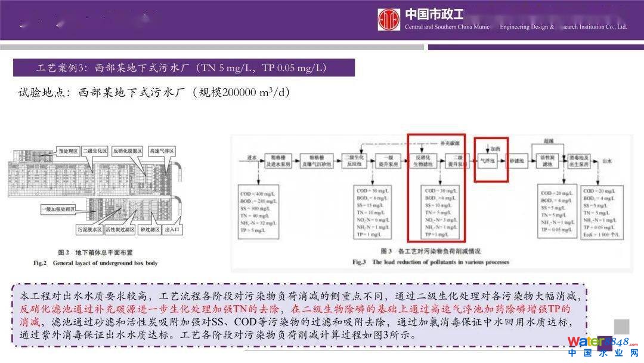Select the purple 工艺案例3 title banner

pos(184,67)
